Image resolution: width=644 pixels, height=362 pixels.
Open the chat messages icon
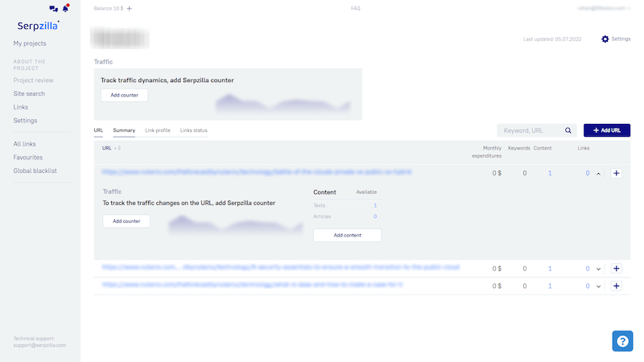(x=53, y=9)
